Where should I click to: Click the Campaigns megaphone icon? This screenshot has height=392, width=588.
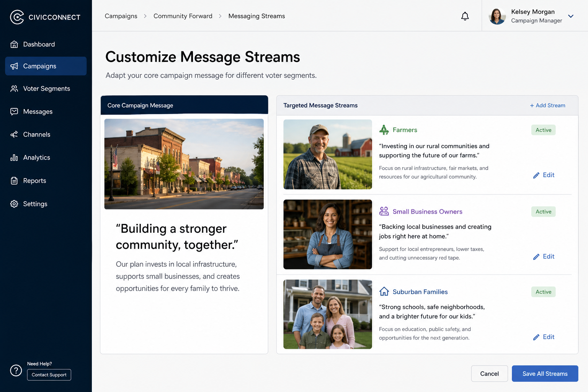14,66
